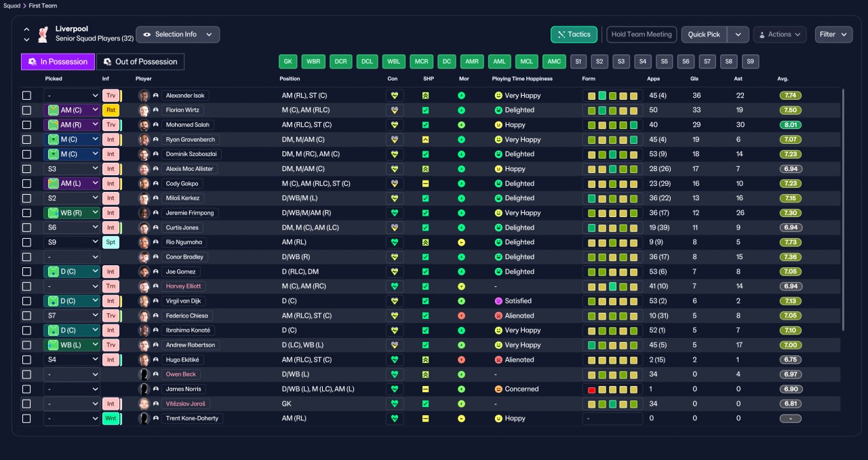Open the Tactics button
The width and height of the screenshot is (868, 460).
[x=574, y=35]
